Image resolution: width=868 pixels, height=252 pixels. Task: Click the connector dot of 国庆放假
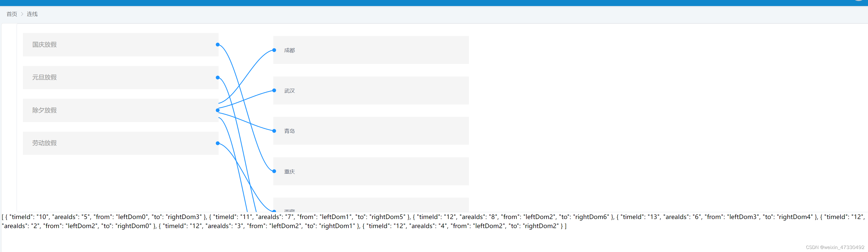tap(218, 45)
